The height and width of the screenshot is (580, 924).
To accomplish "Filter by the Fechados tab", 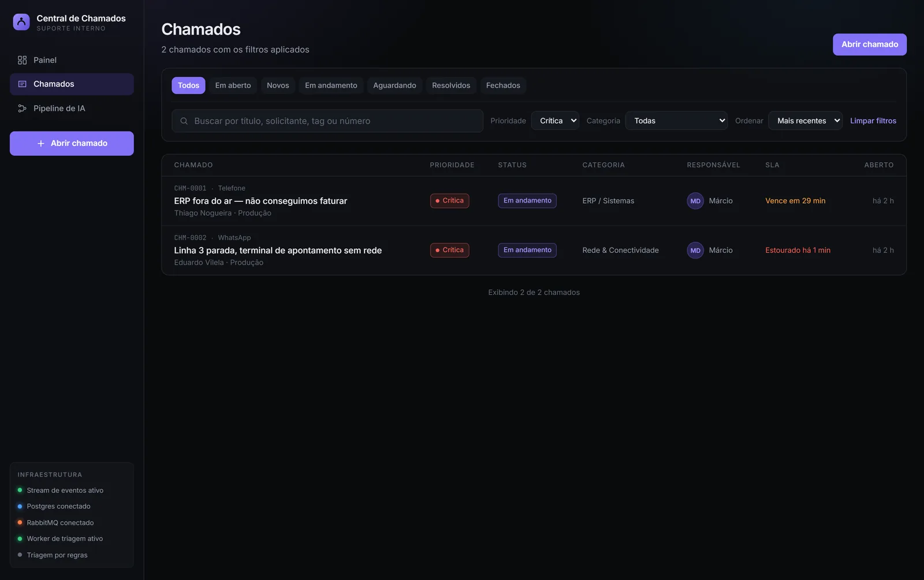I will (503, 85).
